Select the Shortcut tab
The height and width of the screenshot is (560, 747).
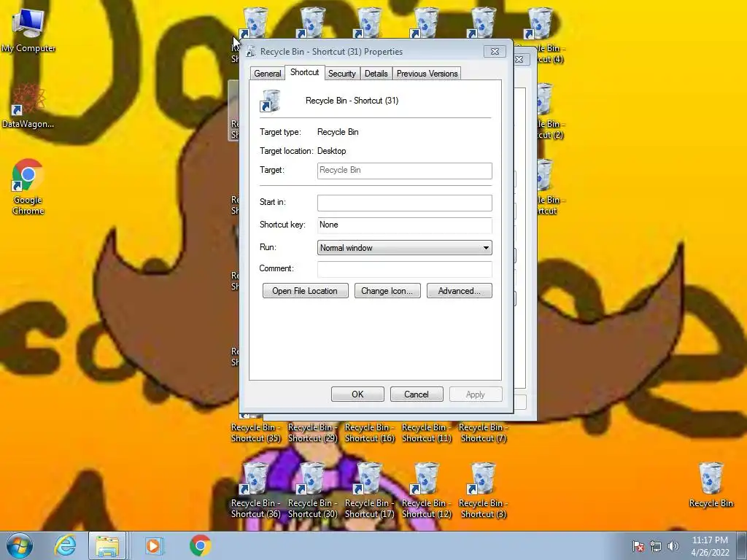point(304,72)
